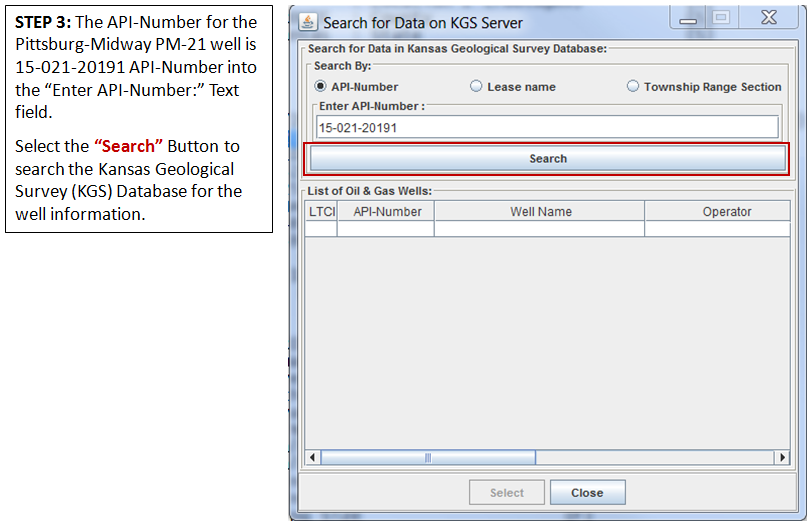Click the Search button
The width and height of the screenshot is (812, 527).
(547, 158)
